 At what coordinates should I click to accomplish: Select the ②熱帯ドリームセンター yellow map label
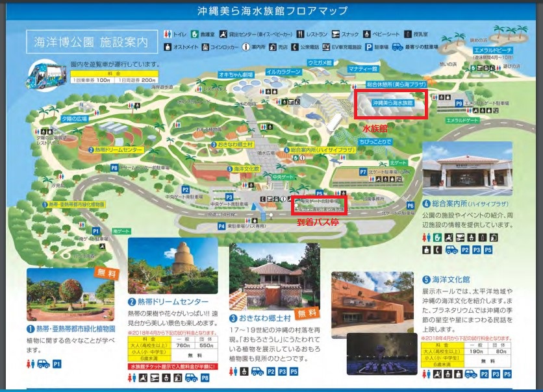[116, 150]
